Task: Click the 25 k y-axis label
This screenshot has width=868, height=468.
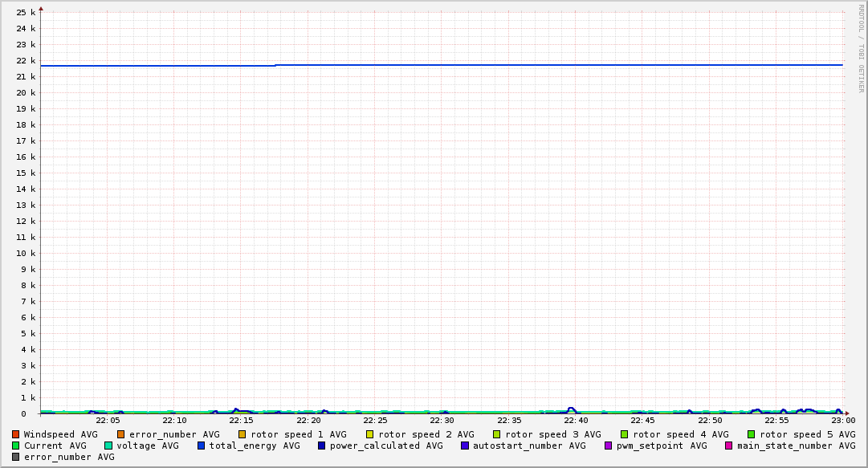Action: point(26,13)
